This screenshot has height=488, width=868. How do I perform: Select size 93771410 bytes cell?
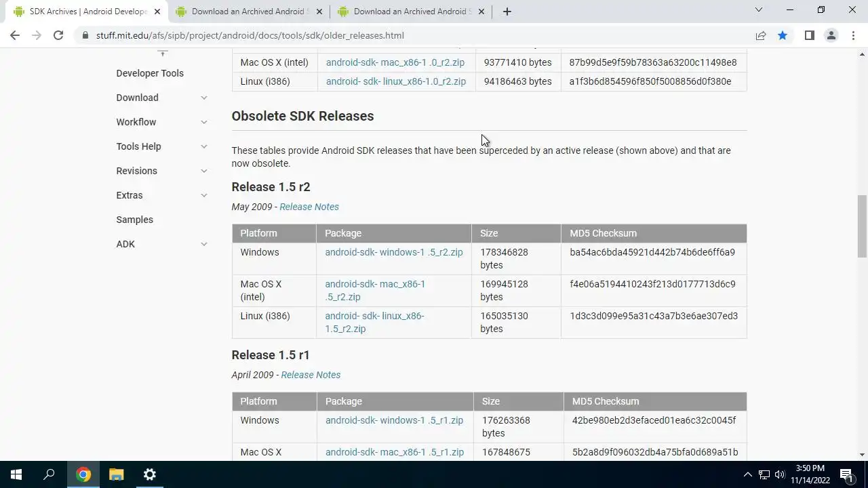click(x=518, y=62)
